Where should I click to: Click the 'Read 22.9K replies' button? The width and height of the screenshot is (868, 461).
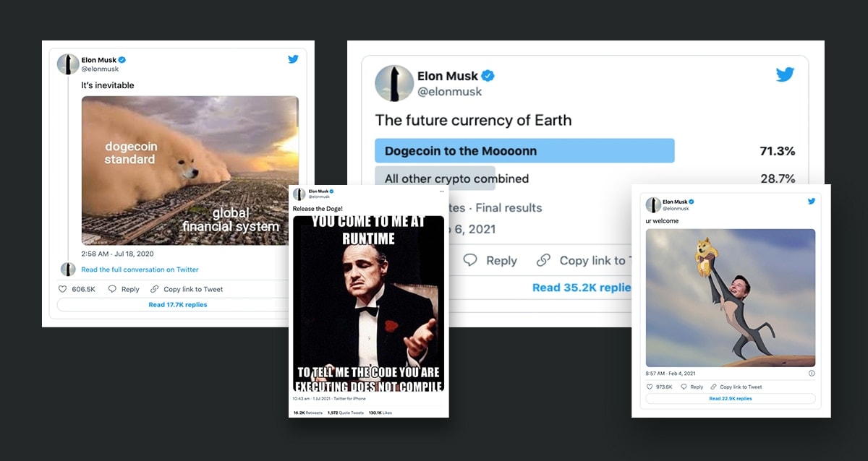(730, 399)
